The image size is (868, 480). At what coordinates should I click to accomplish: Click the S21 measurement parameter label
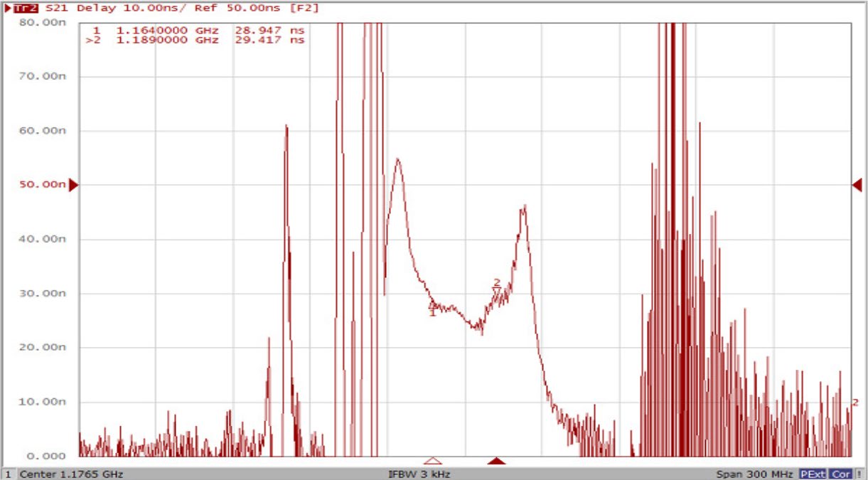(x=58, y=9)
